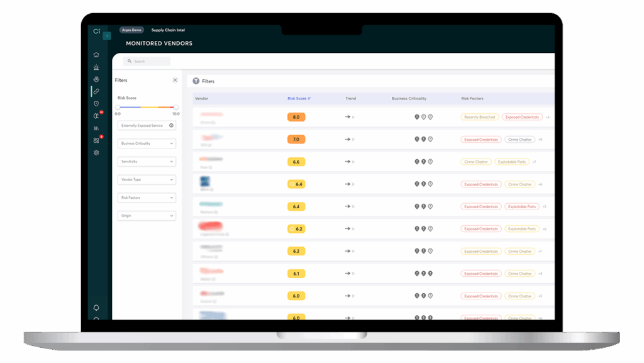Open the notifications bell icon in sidebar
The image size is (644, 363).
point(96,308)
